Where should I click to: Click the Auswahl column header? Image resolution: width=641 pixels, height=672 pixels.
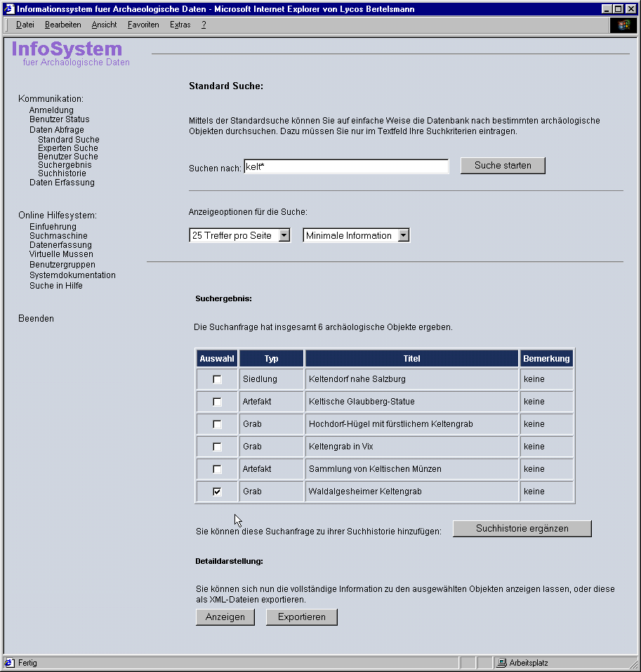point(217,359)
